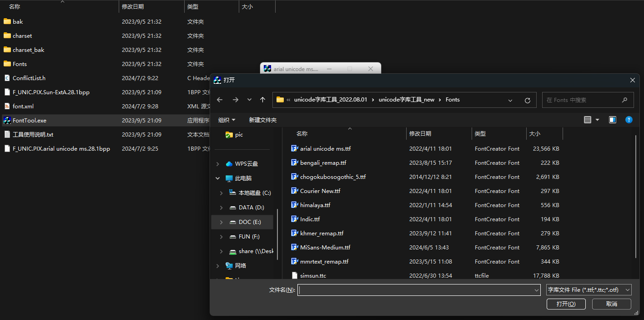Open the file name history dropdown
644x320 pixels.
(537, 290)
